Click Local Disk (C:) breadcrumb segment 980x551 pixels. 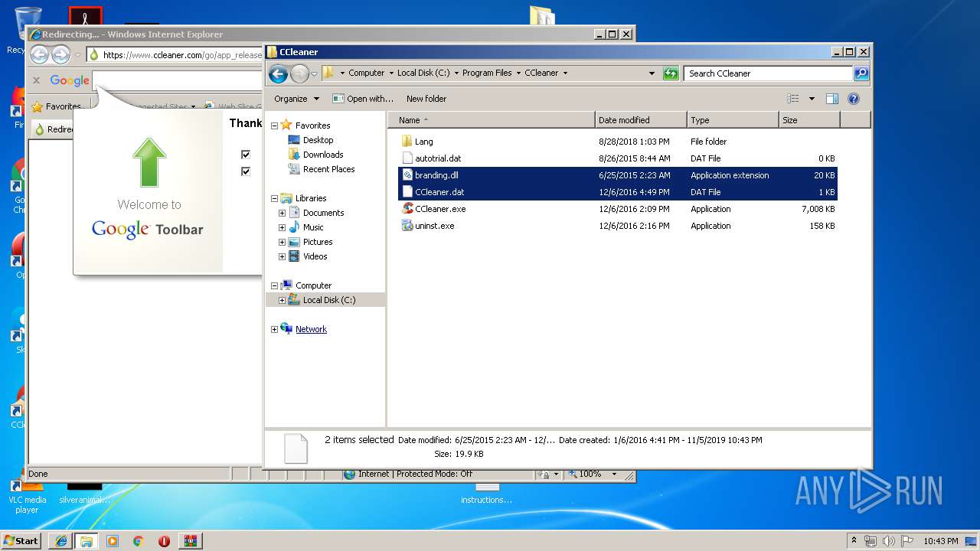(423, 73)
